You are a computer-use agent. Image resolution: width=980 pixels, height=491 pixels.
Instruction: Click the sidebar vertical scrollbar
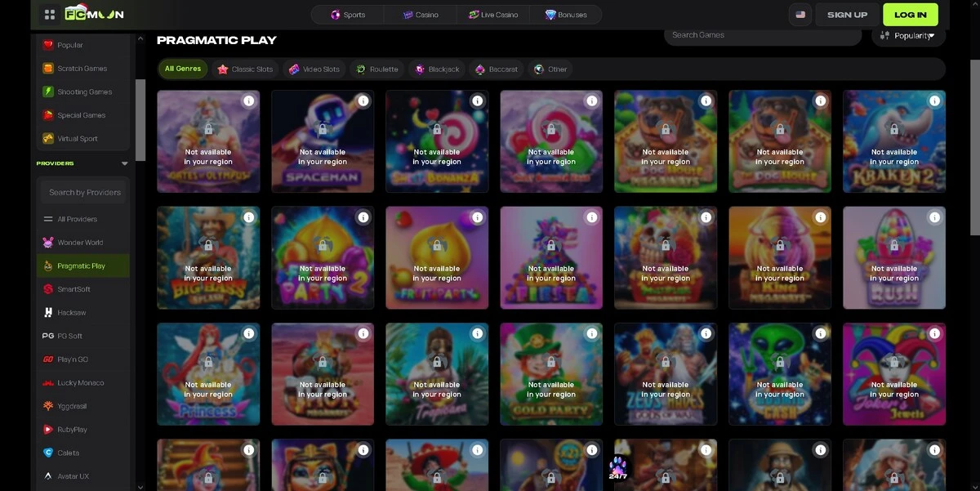[x=140, y=120]
